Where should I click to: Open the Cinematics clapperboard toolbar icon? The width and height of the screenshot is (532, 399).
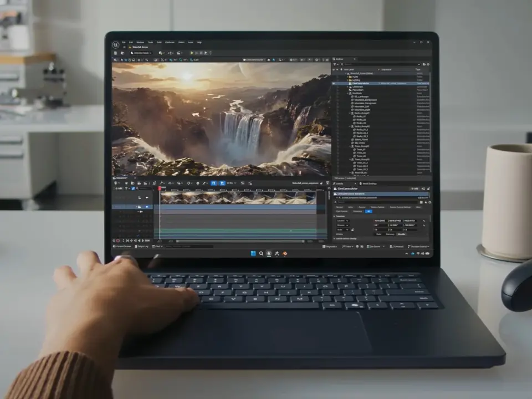click(180, 53)
